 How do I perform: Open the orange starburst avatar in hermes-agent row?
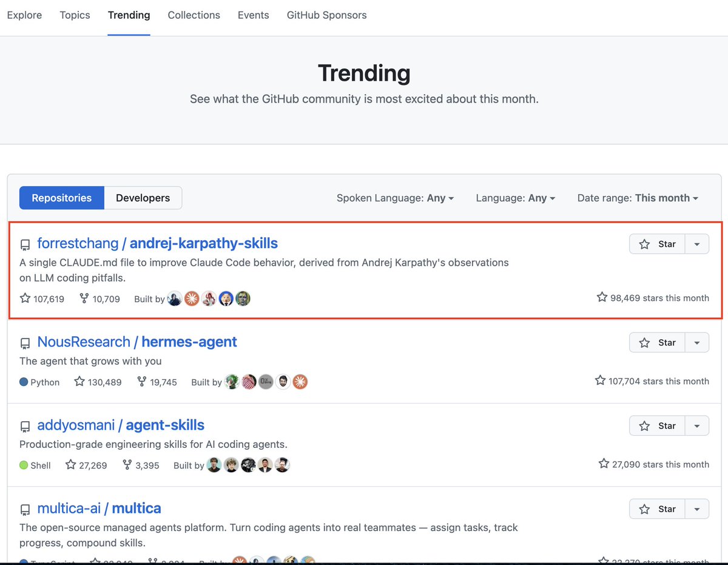[300, 382]
